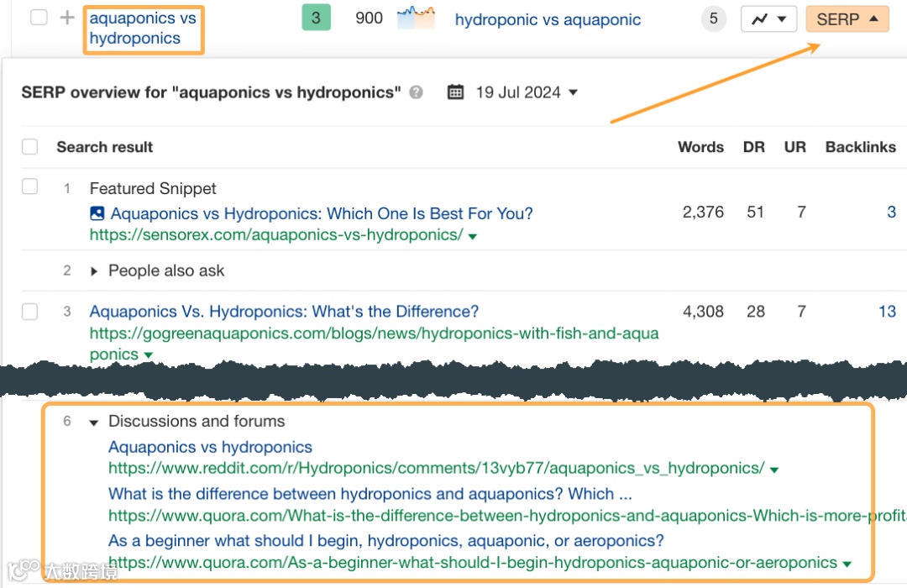Open the graph type dropdown arrow

[x=783, y=18]
